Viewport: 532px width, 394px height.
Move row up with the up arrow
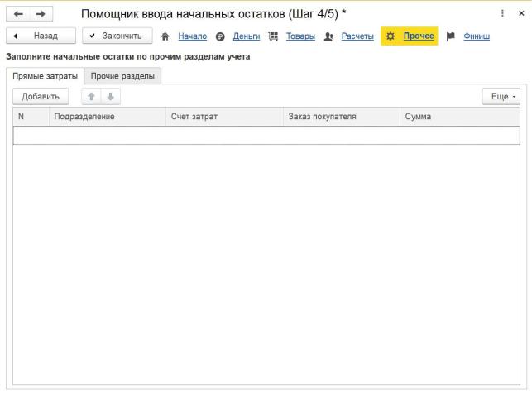(x=91, y=96)
